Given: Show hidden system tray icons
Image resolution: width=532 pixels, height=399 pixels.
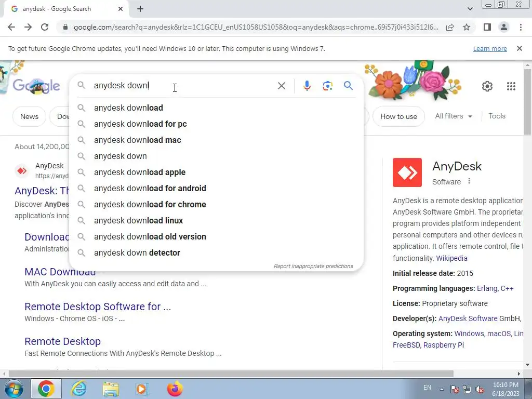Looking at the screenshot, I should [442, 389].
